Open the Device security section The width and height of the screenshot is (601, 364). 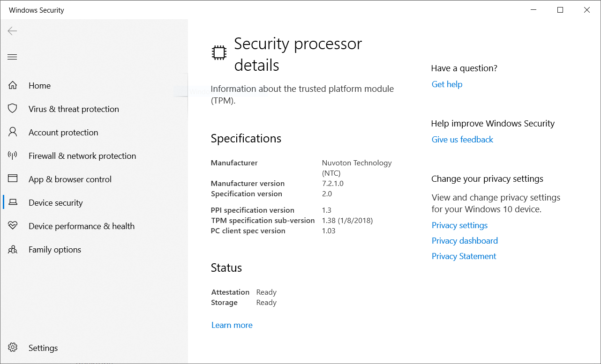tap(55, 203)
